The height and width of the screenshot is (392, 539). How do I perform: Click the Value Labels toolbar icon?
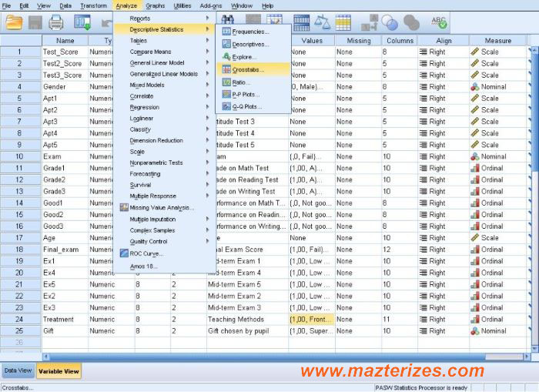pos(370,22)
